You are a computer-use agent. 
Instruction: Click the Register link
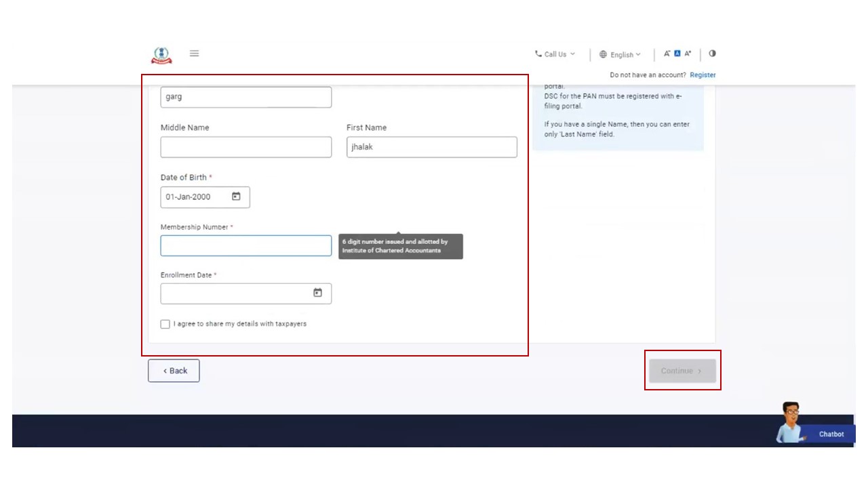[x=703, y=75]
